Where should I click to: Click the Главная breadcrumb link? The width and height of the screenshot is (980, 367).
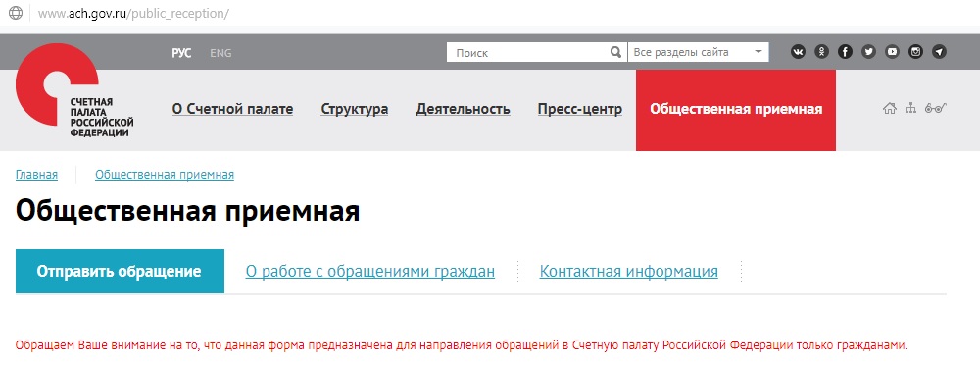coord(37,175)
